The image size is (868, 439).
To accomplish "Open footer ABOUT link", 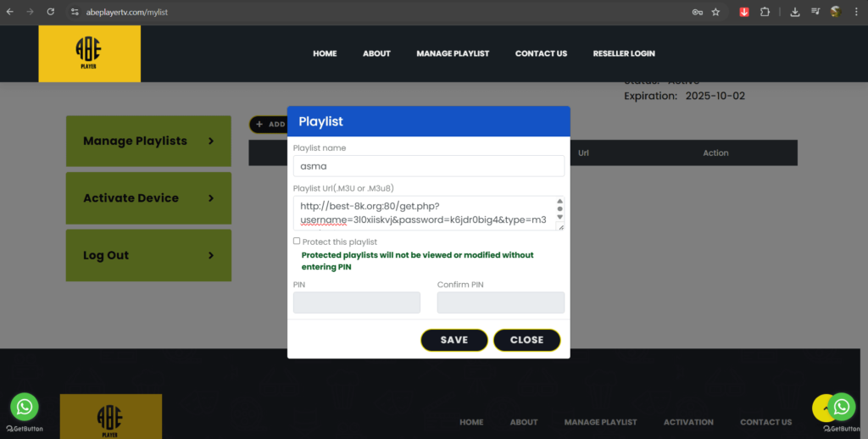I will (x=524, y=422).
